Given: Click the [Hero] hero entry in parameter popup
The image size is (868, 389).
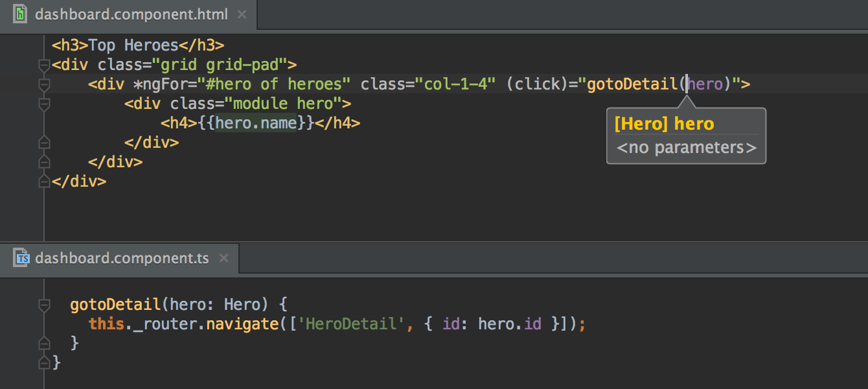Looking at the screenshot, I should pyautogui.click(x=665, y=123).
